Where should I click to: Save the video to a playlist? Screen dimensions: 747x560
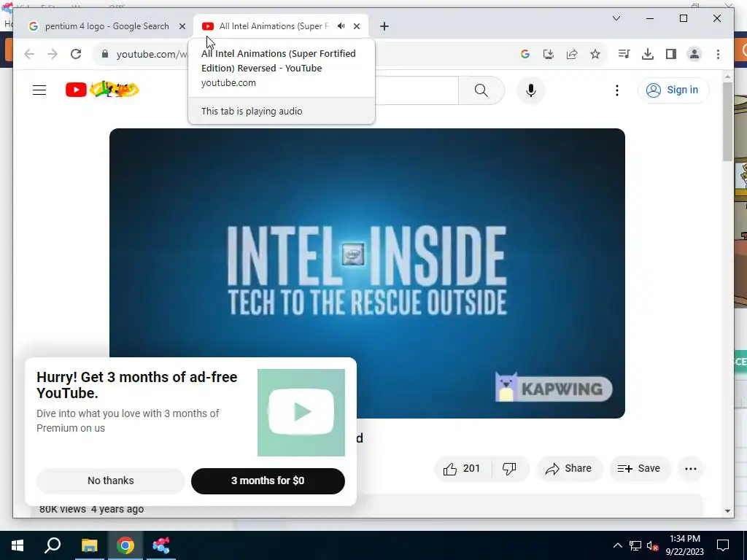pos(639,469)
